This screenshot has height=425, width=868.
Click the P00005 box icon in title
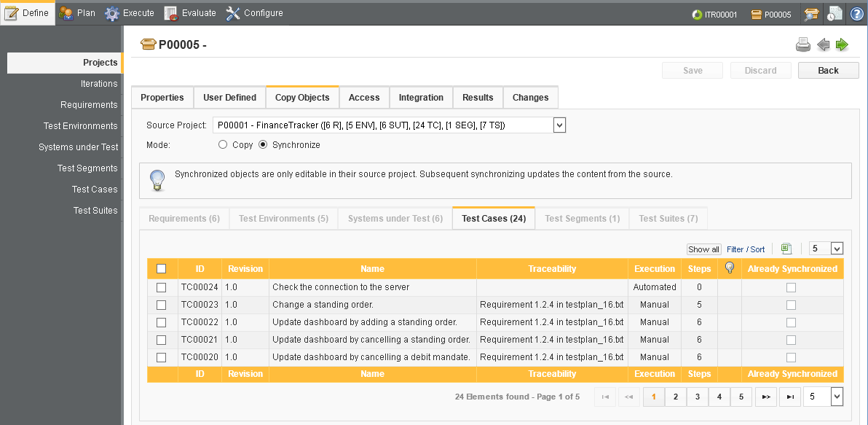[x=148, y=45]
